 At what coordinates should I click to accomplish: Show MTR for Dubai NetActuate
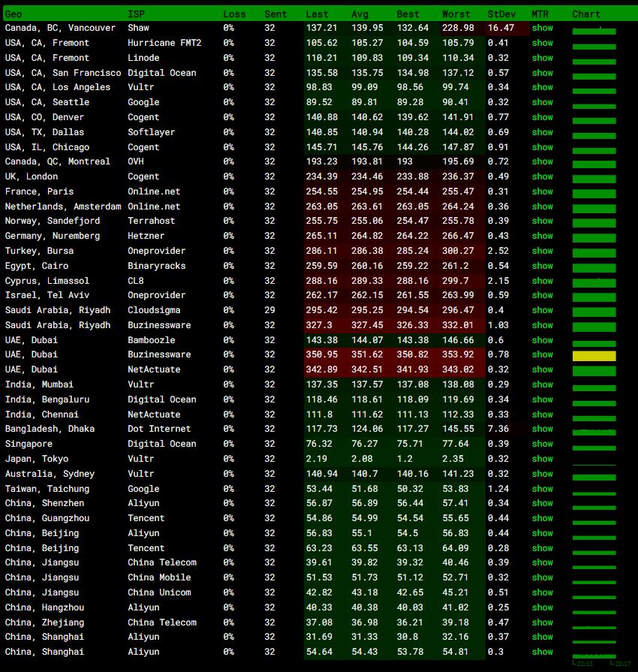coord(542,369)
